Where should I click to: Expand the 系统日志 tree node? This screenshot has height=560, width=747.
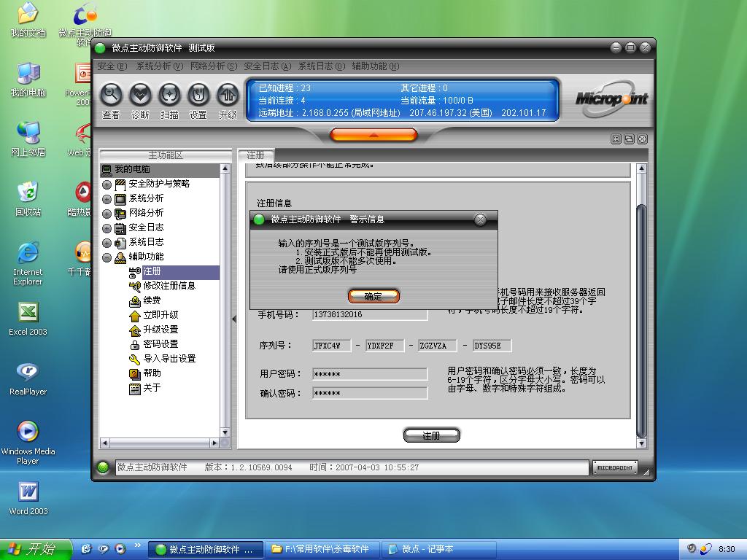107,243
